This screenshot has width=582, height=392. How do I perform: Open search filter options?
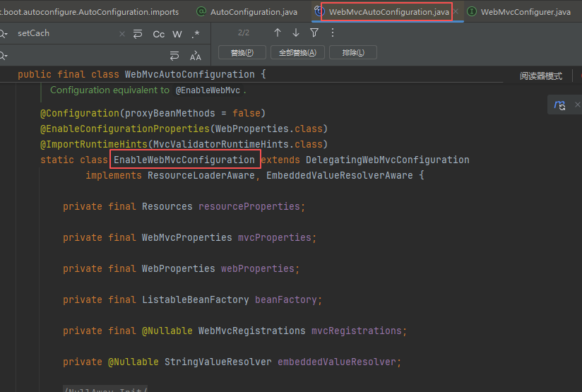(314, 32)
